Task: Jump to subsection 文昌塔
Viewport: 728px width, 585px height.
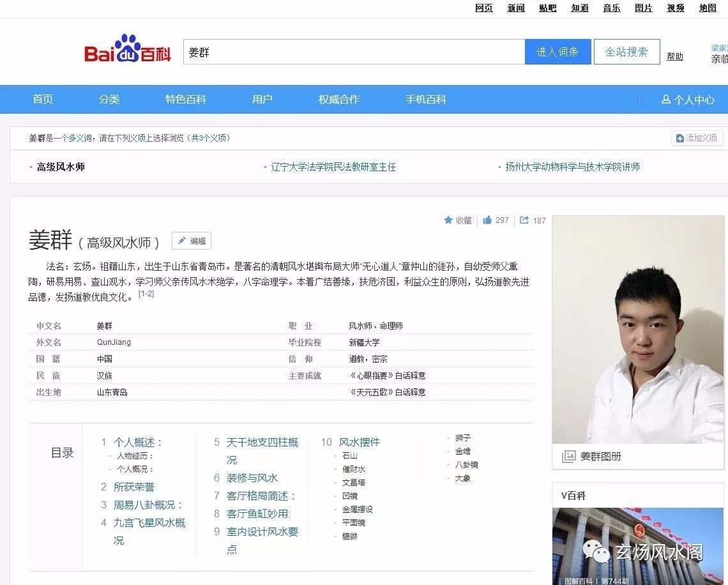Action: [354, 482]
